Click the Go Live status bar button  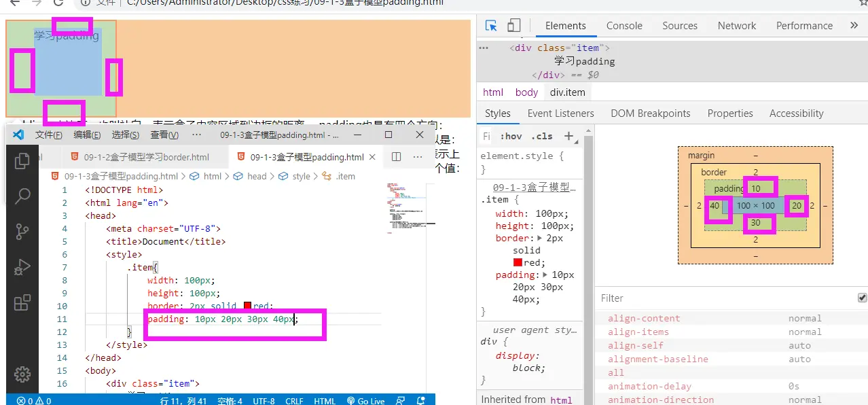[366, 400]
